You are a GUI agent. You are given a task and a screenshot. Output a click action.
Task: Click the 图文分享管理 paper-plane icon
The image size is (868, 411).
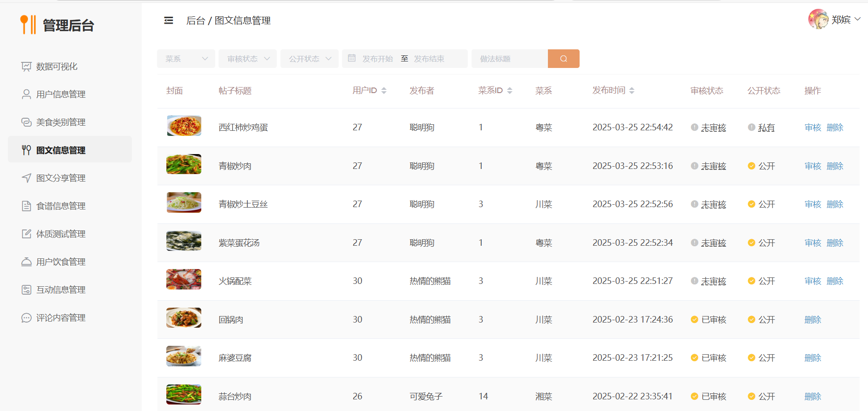[x=26, y=178]
